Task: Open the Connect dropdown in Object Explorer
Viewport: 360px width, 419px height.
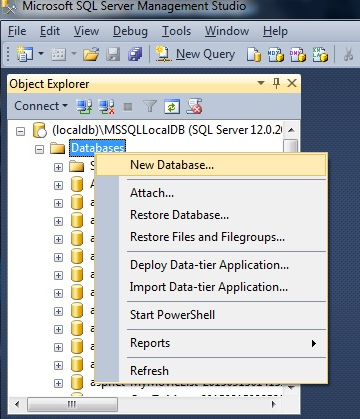Action: coord(41,106)
